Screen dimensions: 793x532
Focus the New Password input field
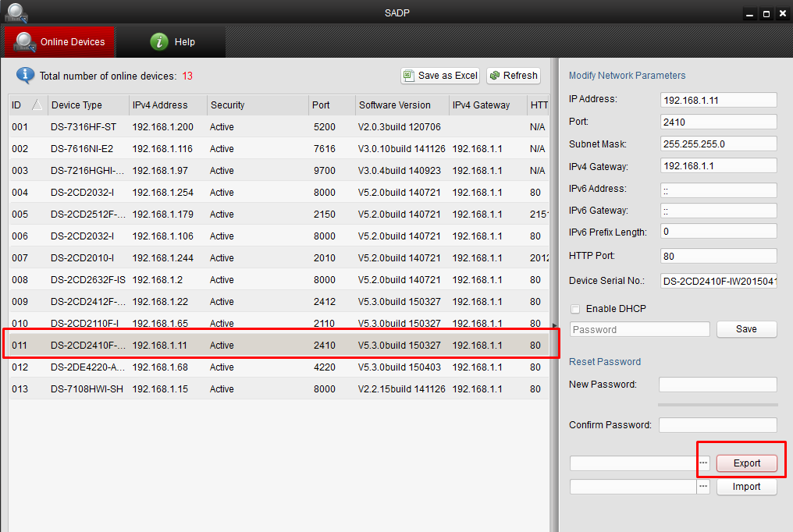(717, 385)
